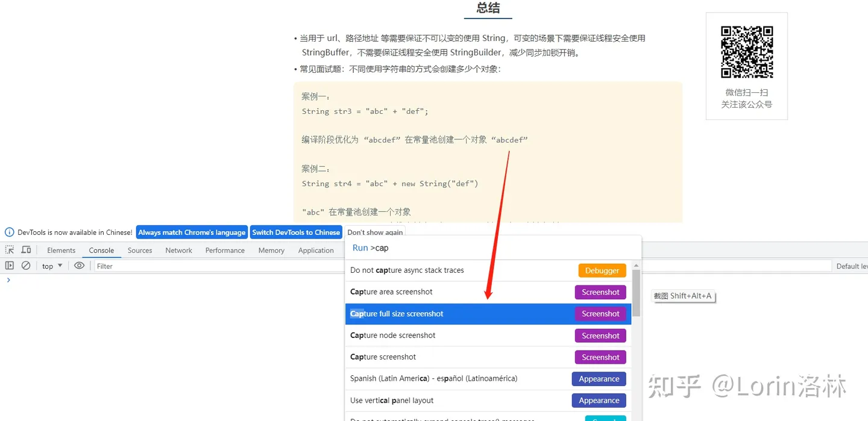Open the Default levels dropdown

pyautogui.click(x=851, y=266)
